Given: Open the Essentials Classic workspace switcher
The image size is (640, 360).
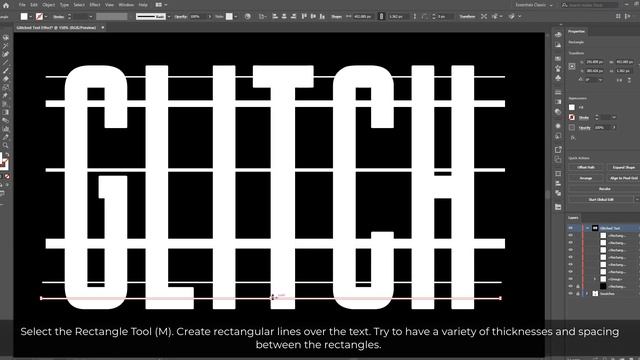Looking at the screenshot, I should pos(534,5).
